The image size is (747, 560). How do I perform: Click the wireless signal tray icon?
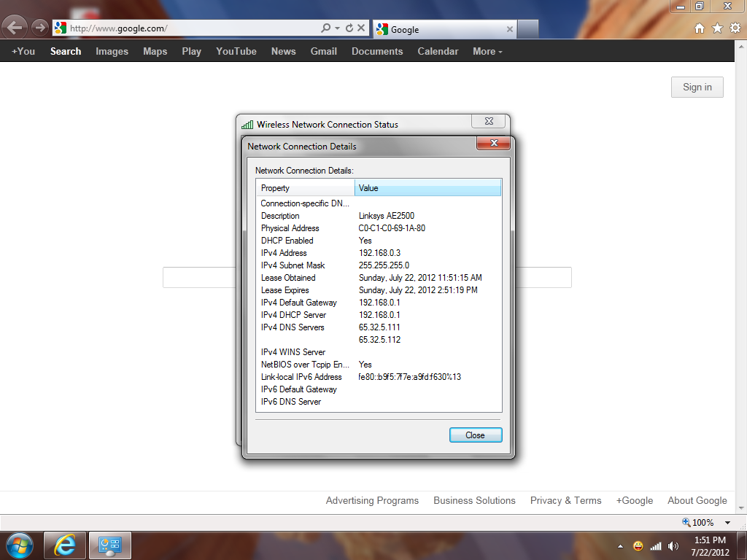[656, 545]
